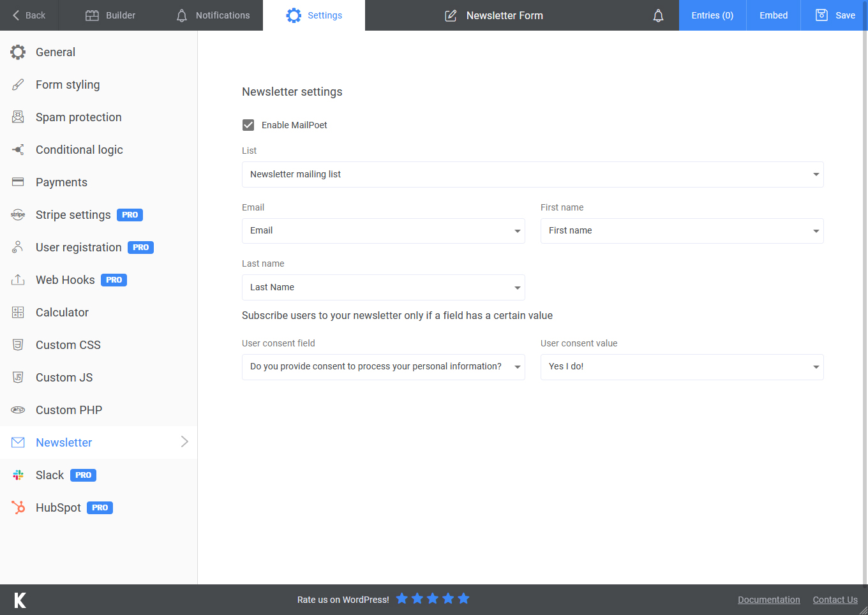Click the PRO badge next to Stripe settings

130,215
